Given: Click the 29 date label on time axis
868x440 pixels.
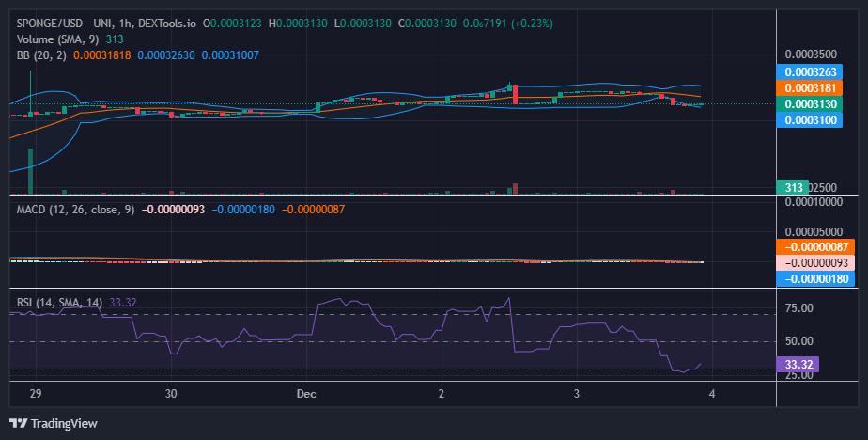Looking at the screenshot, I should coord(36,394).
